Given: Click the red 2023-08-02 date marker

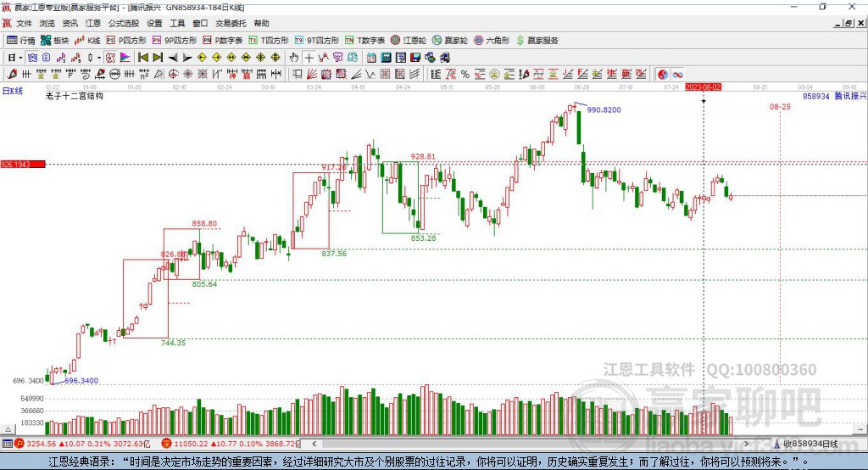Looking at the screenshot, I should (x=704, y=87).
